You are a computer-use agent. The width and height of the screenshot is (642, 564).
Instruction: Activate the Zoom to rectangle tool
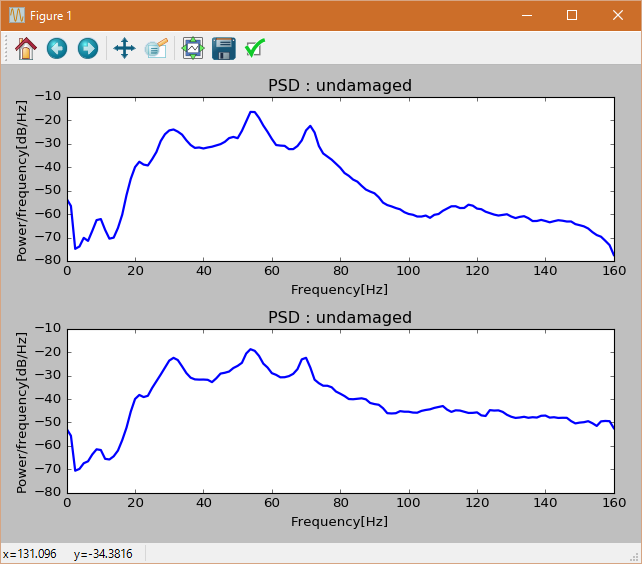[x=156, y=48]
